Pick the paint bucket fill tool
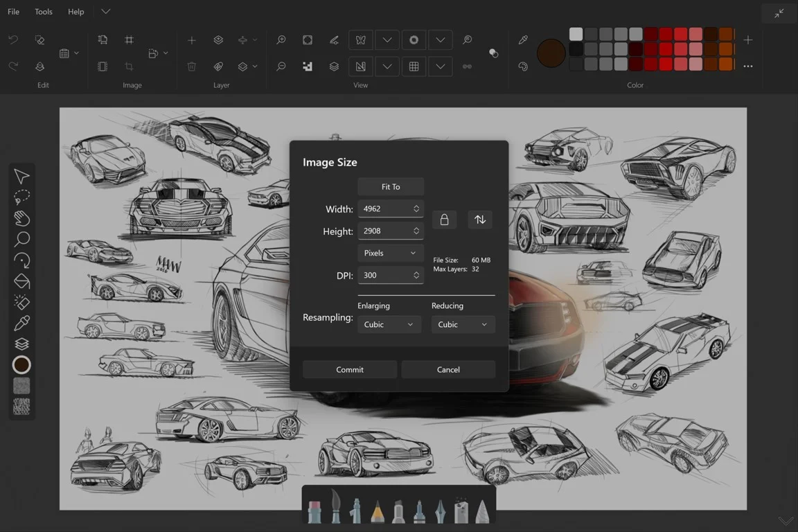798x532 pixels. coord(21,281)
